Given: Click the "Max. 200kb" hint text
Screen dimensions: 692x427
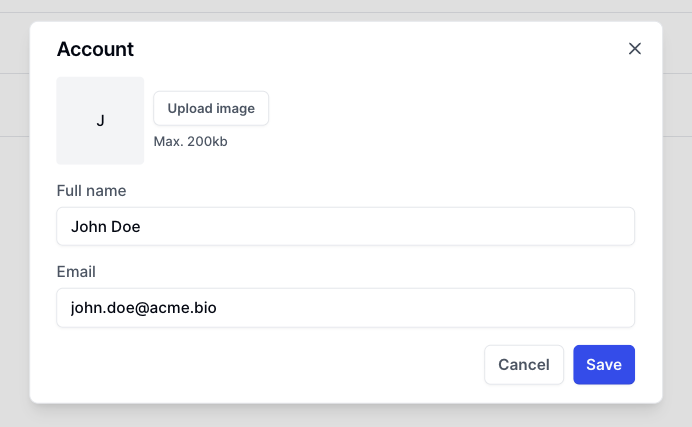Looking at the screenshot, I should 190,142.
